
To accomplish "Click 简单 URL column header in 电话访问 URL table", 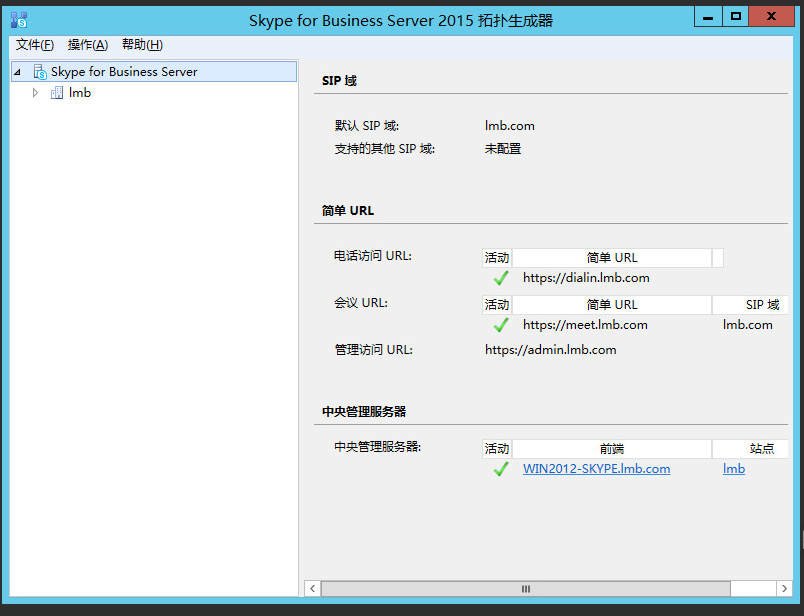I will pyautogui.click(x=612, y=258).
